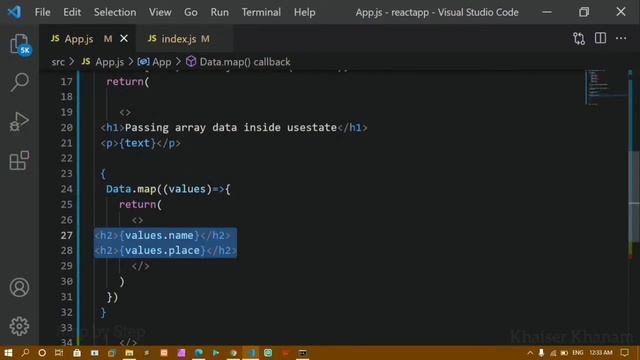Open Task View on the taskbar
This screenshot has height=360, width=640.
pyautogui.click(x=59, y=353)
